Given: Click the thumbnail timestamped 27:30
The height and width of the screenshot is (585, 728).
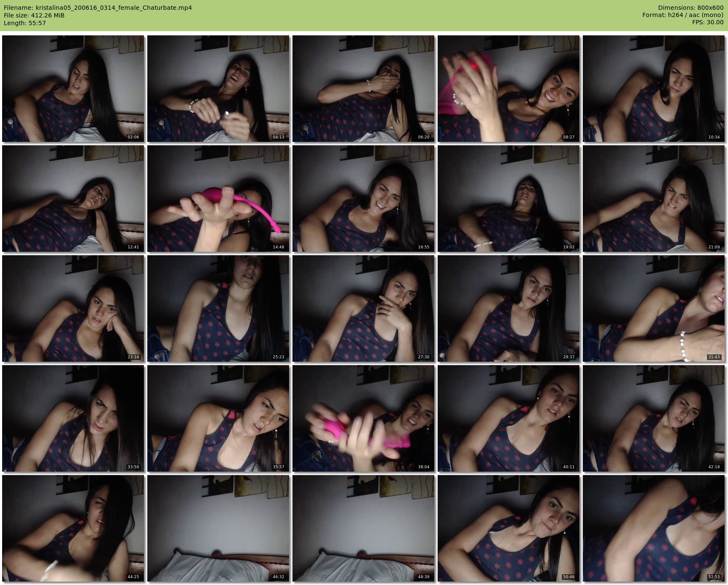Looking at the screenshot, I should coord(364,308).
